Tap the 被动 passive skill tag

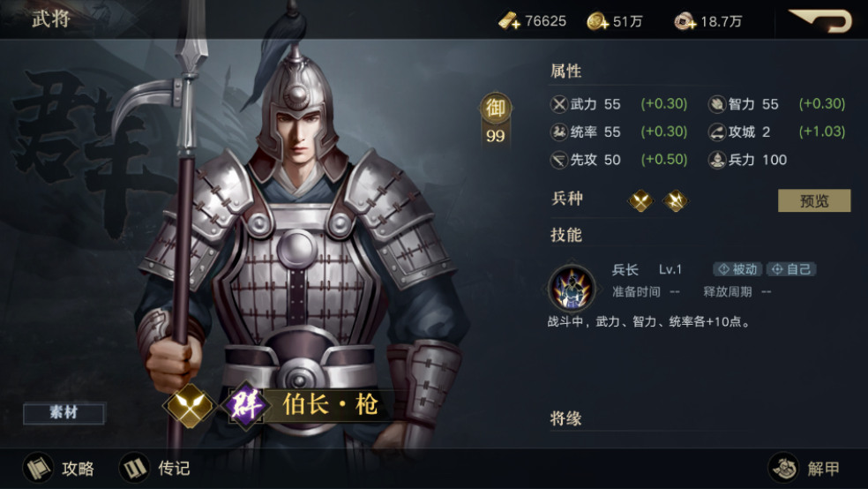(738, 269)
